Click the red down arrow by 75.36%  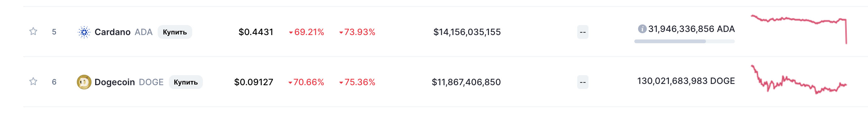pyautogui.click(x=341, y=83)
